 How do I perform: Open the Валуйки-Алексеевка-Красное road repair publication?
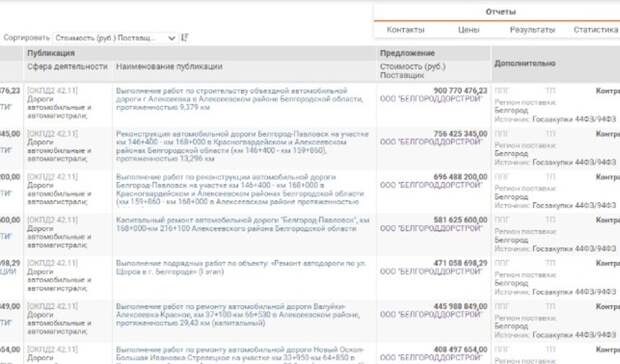(238, 315)
